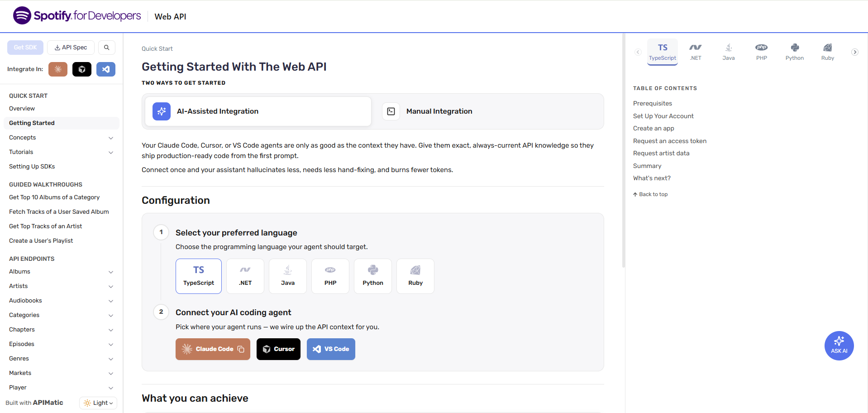Open the Getting Started sidebar item
This screenshot has width=868, height=413.
pyautogui.click(x=62, y=123)
